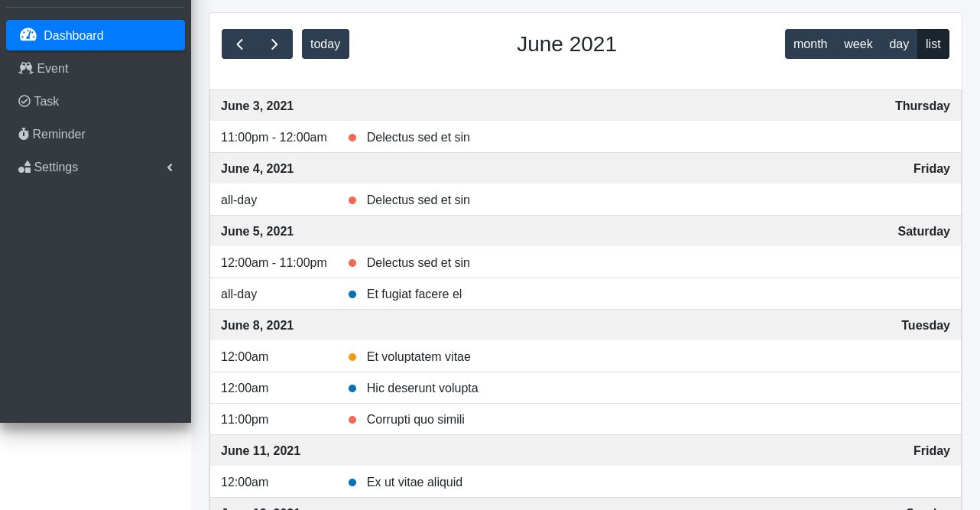
Task: Go to previous month with left arrow
Action: click(x=239, y=44)
